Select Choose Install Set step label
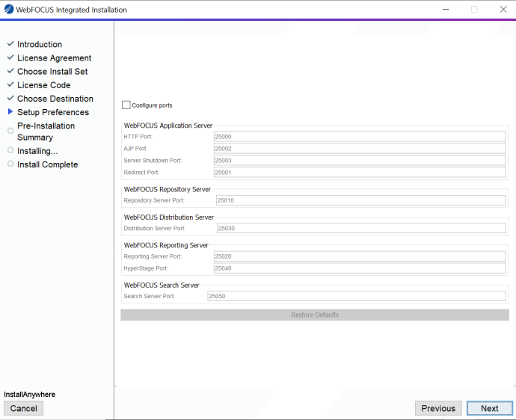Image resolution: width=516 pixels, height=420 pixels. tap(52, 72)
